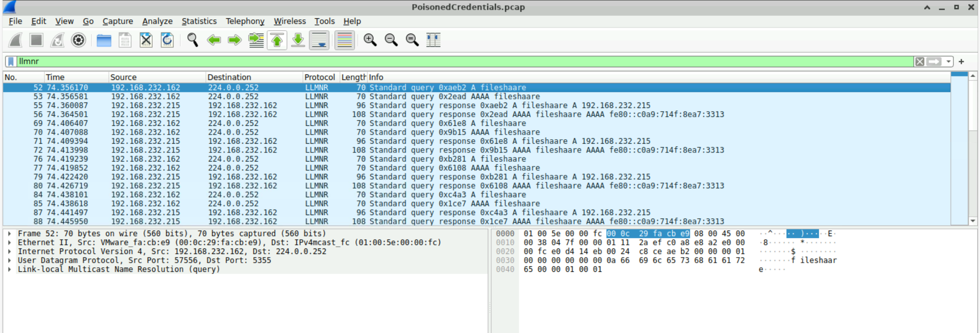The image size is (980, 333).
Task: Open display filter bookmarks icon
Action: tap(11, 61)
